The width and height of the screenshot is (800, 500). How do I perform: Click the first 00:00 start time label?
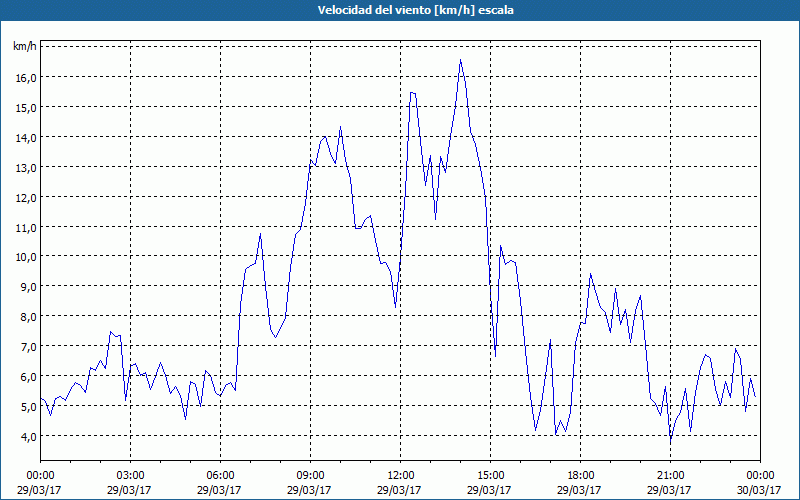coord(41,476)
